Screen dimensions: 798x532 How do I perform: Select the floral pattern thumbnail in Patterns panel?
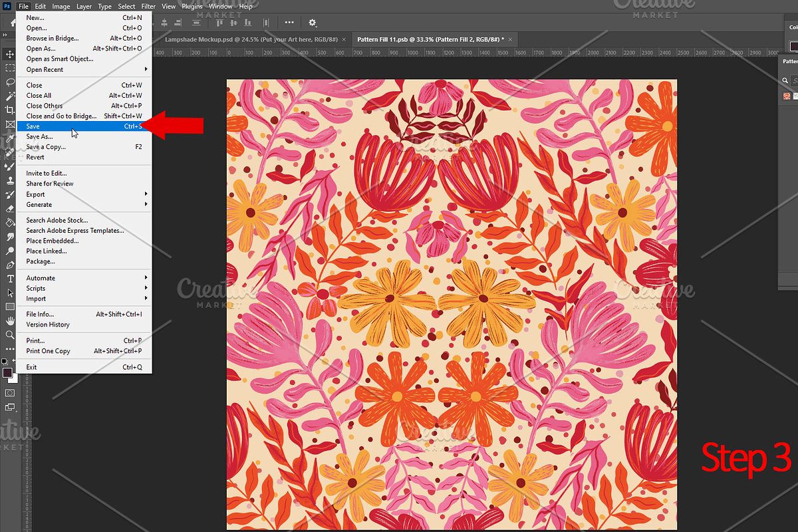click(x=787, y=96)
